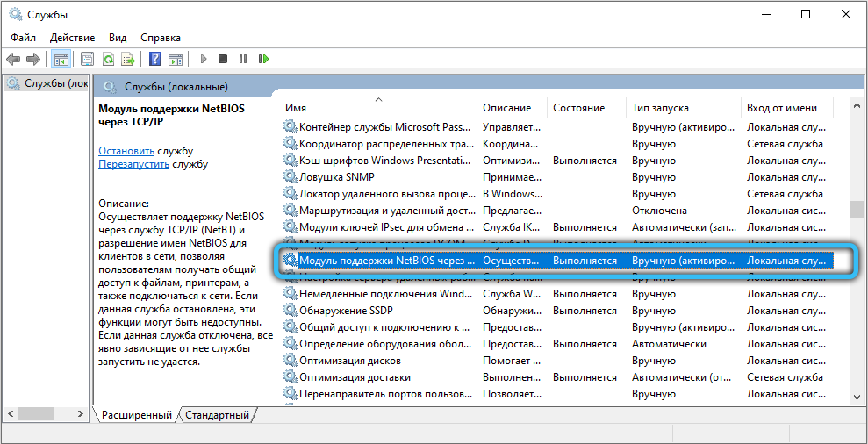Image resolution: width=868 pixels, height=444 pixels.
Task: Click the Перезапустить service link
Action: (x=133, y=164)
